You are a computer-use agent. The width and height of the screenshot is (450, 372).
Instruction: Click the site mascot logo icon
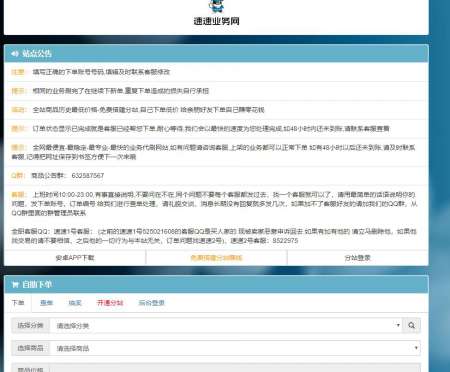[216, 6]
